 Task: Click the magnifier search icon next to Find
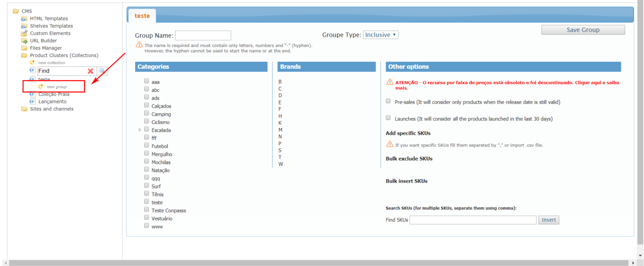click(x=102, y=71)
